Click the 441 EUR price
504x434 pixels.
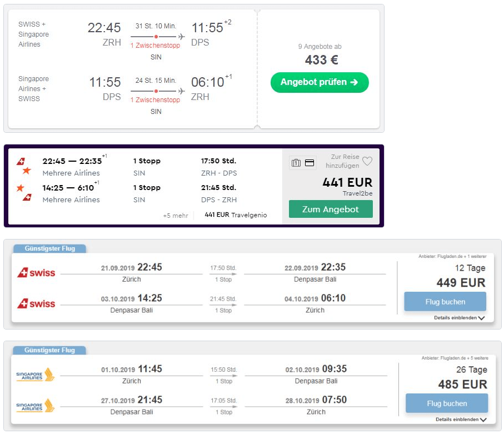347,182
